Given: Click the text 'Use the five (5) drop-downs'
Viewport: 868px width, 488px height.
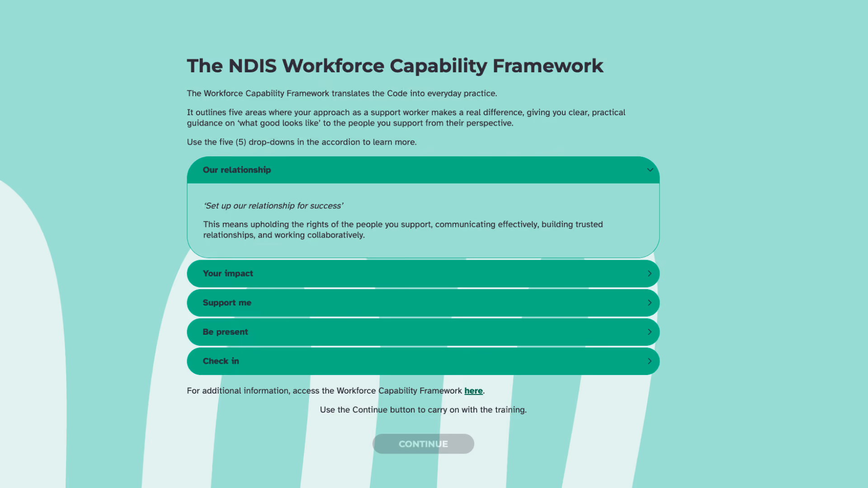Looking at the screenshot, I should [302, 142].
